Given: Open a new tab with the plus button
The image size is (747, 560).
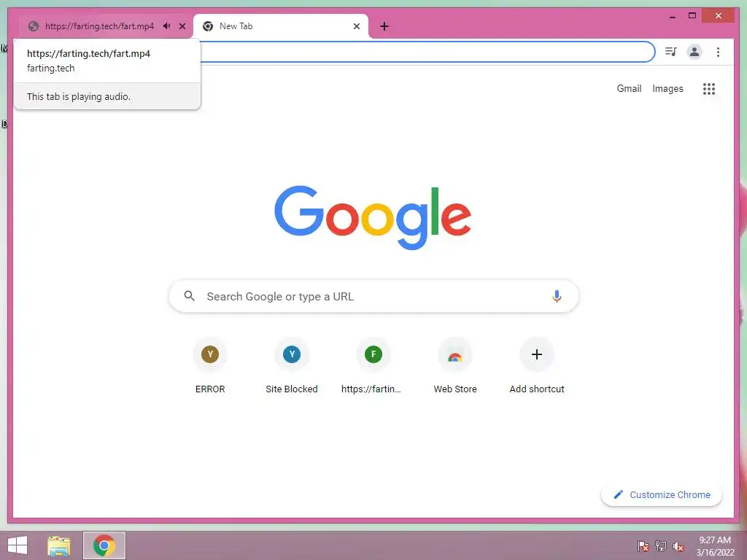Looking at the screenshot, I should [x=384, y=26].
